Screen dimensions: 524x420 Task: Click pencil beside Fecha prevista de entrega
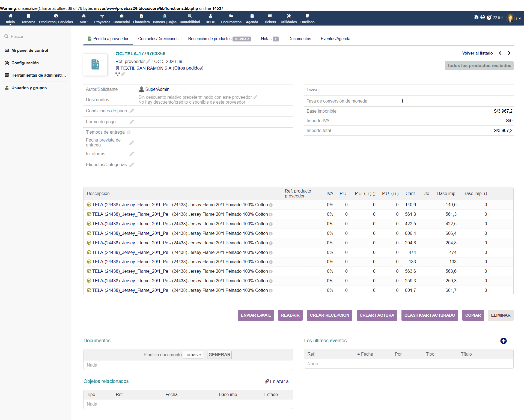(x=132, y=143)
